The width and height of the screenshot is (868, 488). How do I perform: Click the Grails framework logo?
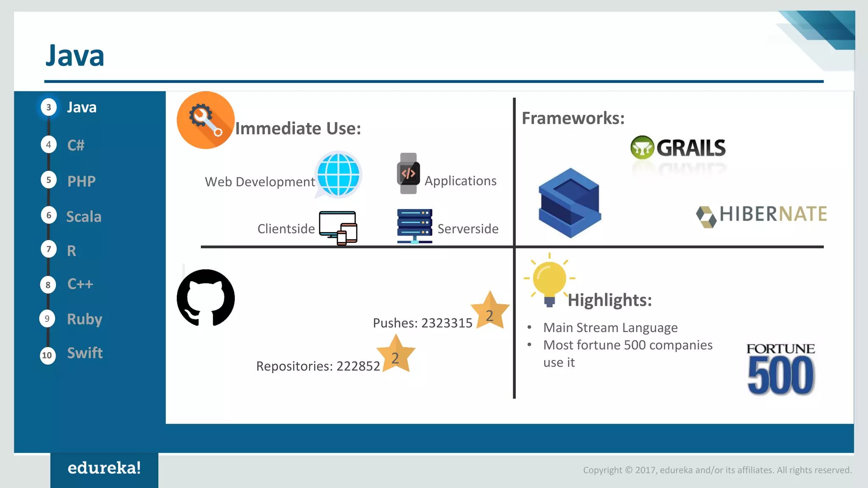[678, 147]
